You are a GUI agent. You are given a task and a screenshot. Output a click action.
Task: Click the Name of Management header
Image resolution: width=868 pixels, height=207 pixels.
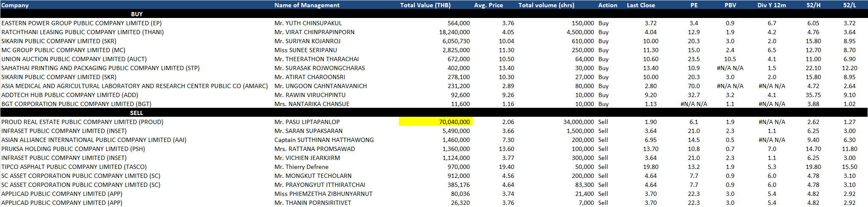[x=307, y=5]
